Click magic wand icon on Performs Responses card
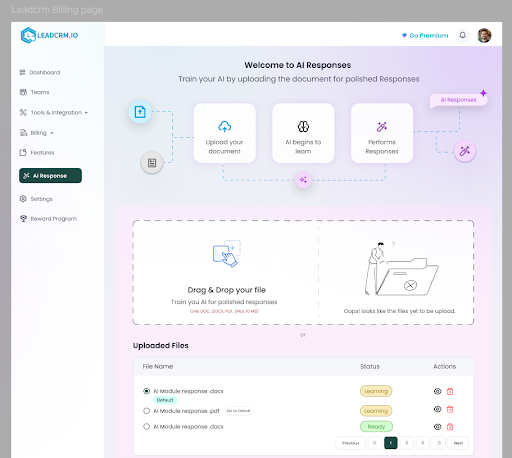Screen dimensions: 512x458 382,127
